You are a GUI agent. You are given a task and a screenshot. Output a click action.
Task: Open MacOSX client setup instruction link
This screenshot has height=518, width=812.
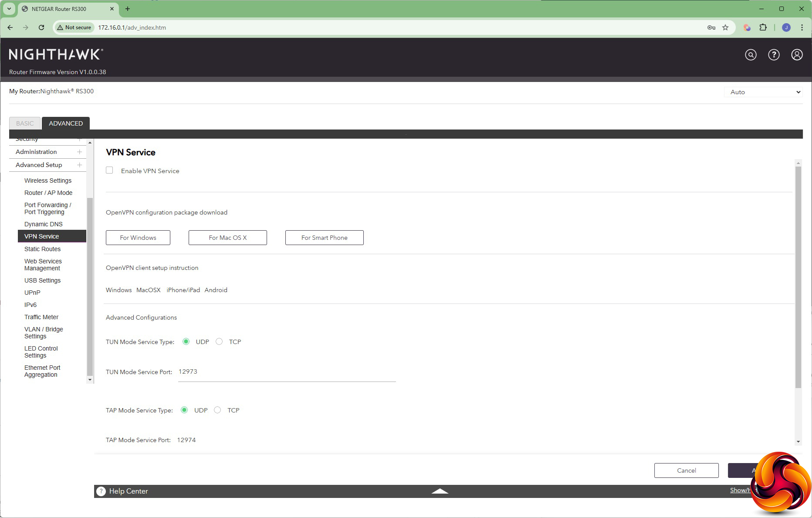tap(149, 290)
